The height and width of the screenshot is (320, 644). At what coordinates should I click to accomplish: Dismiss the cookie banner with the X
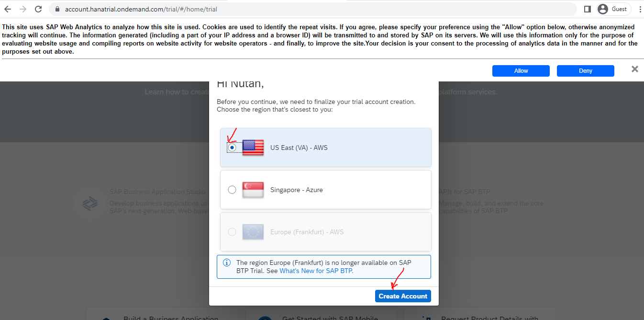[635, 69]
